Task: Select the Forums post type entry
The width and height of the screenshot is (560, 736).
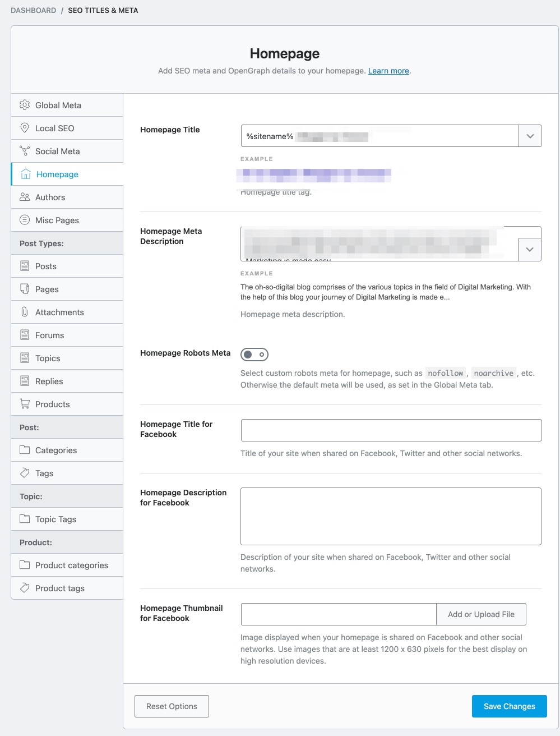Action: click(x=49, y=335)
